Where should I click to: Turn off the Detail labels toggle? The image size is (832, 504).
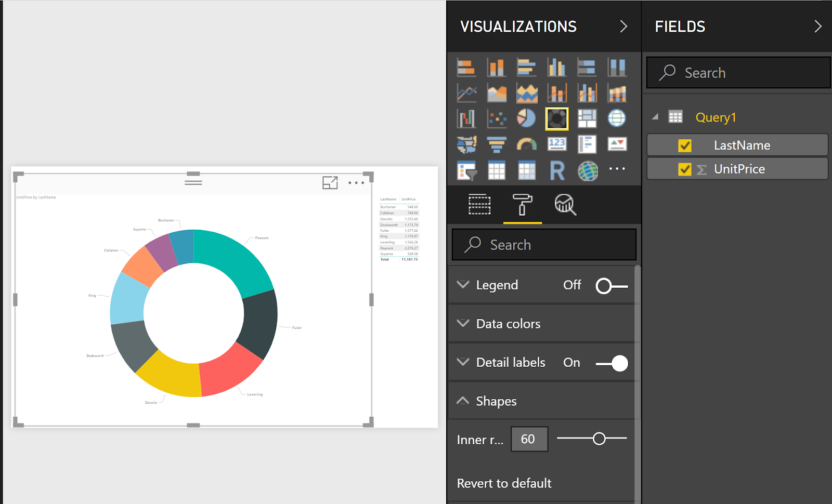click(612, 363)
